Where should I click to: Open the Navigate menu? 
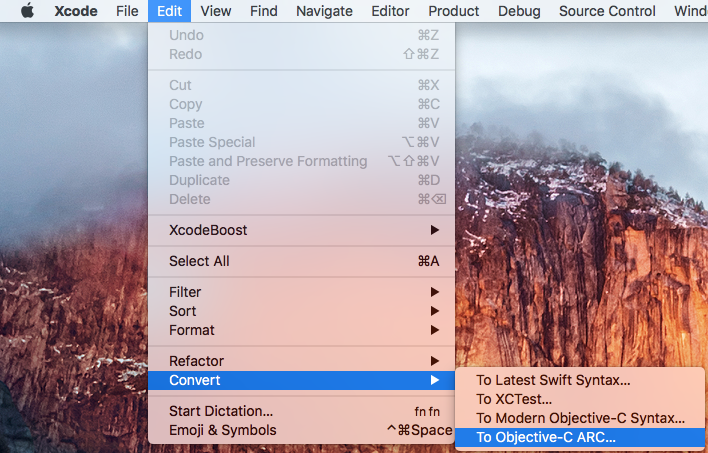[324, 11]
